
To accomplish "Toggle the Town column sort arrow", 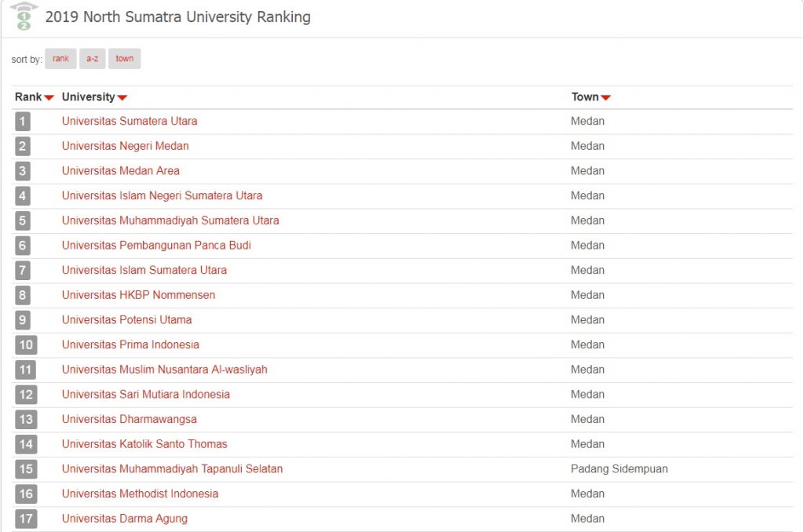I will pos(605,97).
